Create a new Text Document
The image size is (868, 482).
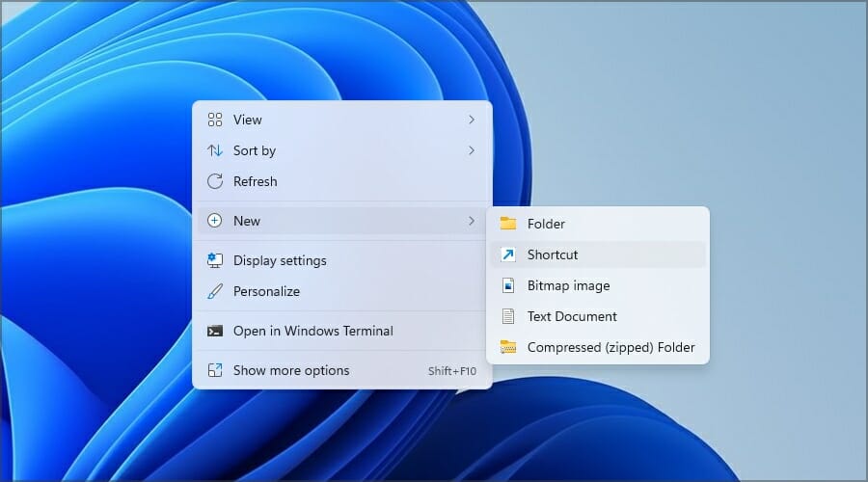(x=598, y=316)
